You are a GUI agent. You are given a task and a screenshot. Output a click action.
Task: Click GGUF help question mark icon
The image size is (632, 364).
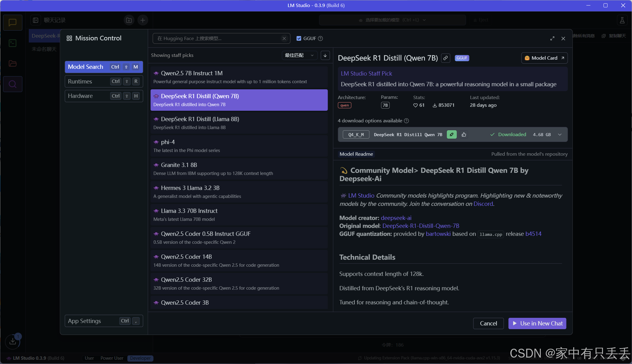321,39
